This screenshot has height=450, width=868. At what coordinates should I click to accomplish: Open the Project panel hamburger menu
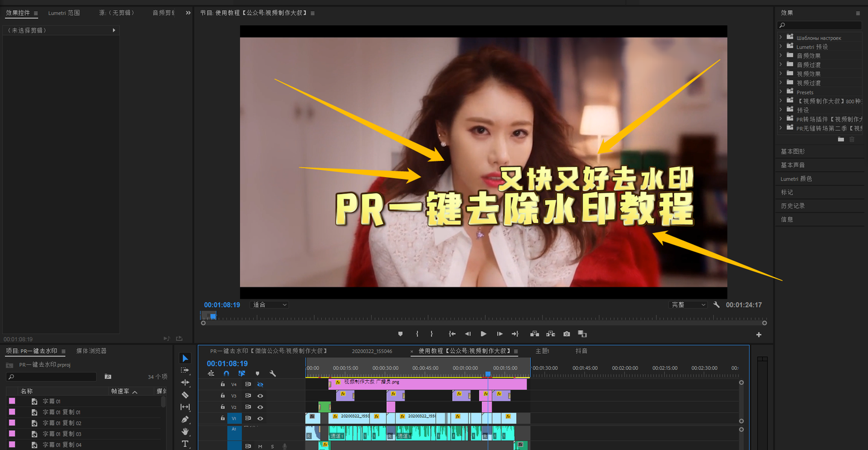click(x=63, y=351)
